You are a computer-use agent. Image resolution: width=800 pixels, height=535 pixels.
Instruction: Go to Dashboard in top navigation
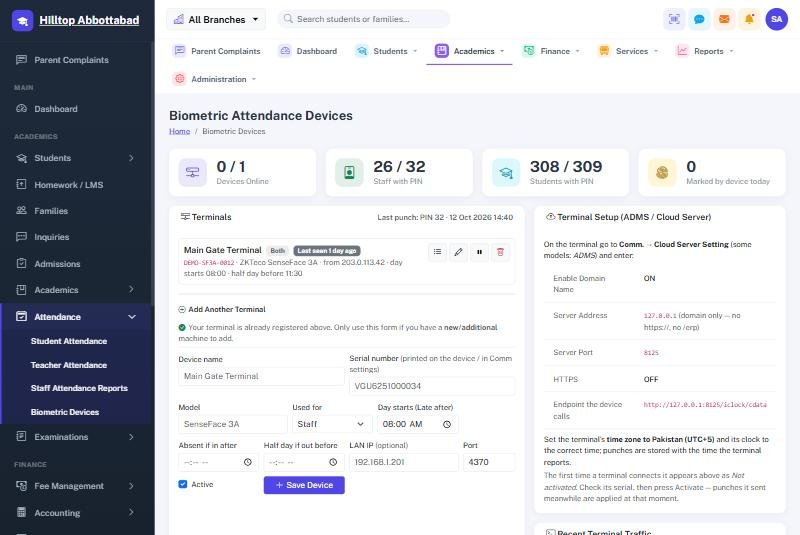308,51
